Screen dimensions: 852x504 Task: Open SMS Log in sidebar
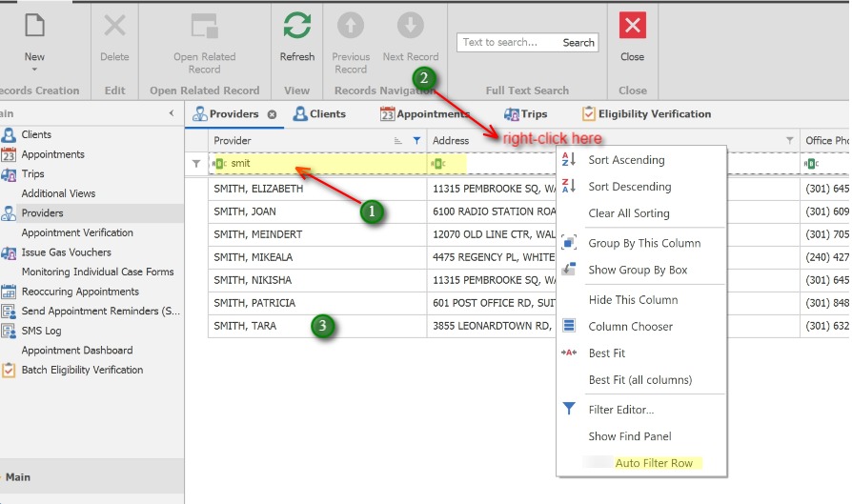tap(41, 331)
